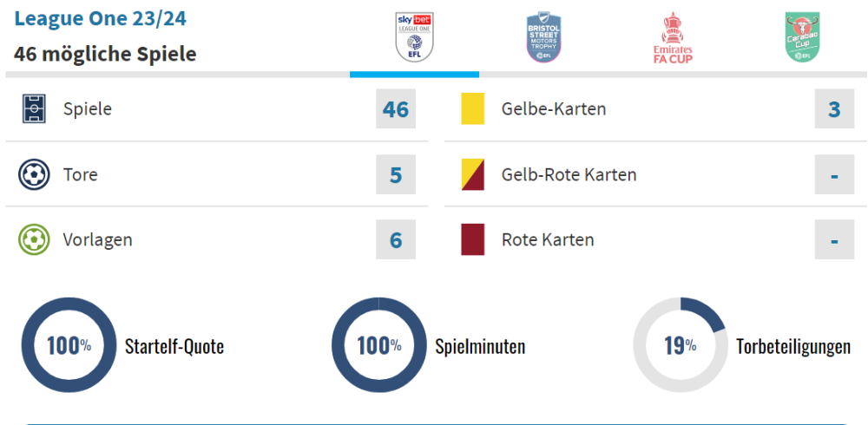Screen dimensions: 868x425
Task: Click the League One 23/24 heading
Action: click(x=101, y=18)
